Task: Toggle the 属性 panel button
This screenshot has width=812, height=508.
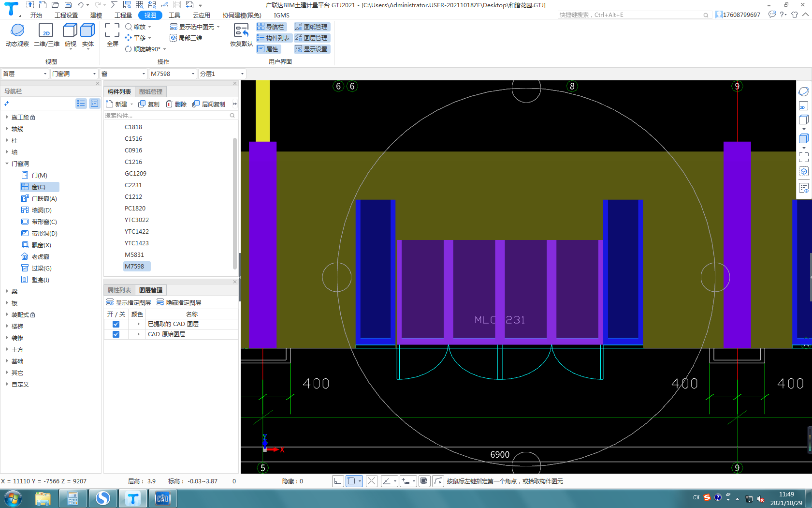Action: [268, 49]
